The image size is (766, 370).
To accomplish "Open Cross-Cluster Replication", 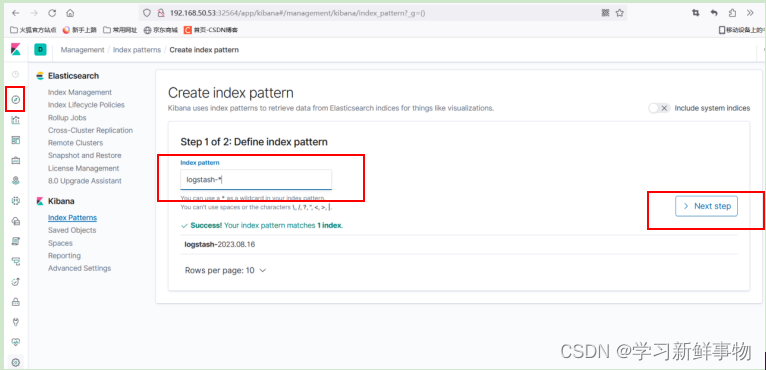I will tap(90, 130).
